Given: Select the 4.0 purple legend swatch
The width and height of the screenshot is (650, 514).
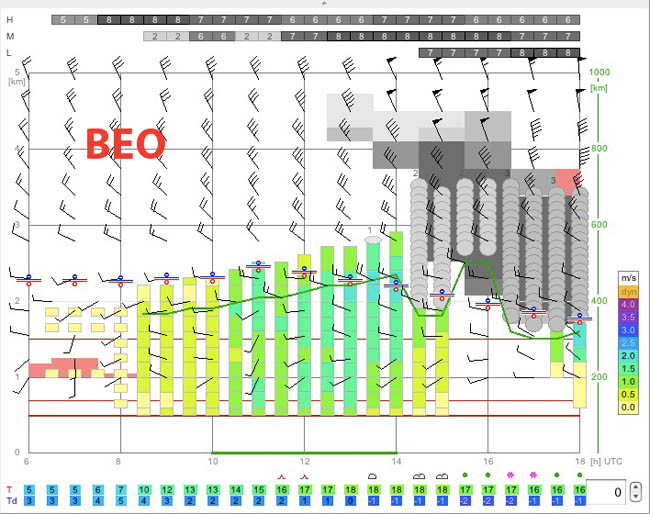Looking at the screenshot, I should pos(628,305).
